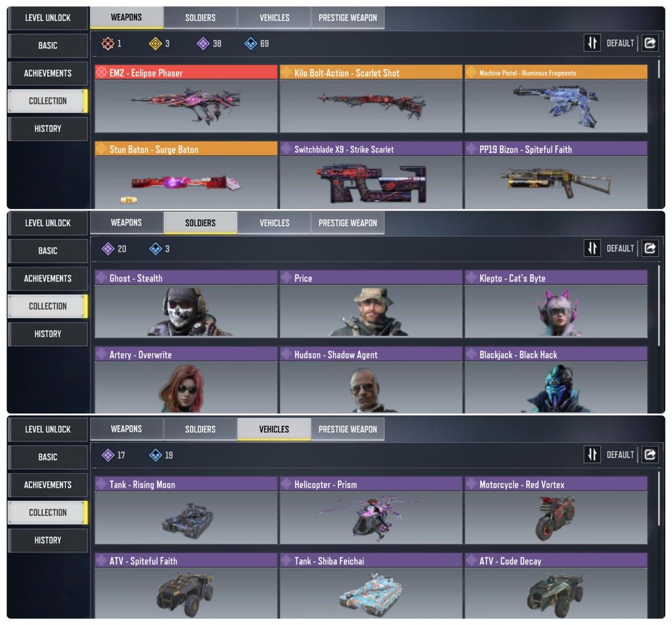Switch to Prestige Weapon tab in top panel

348,18
